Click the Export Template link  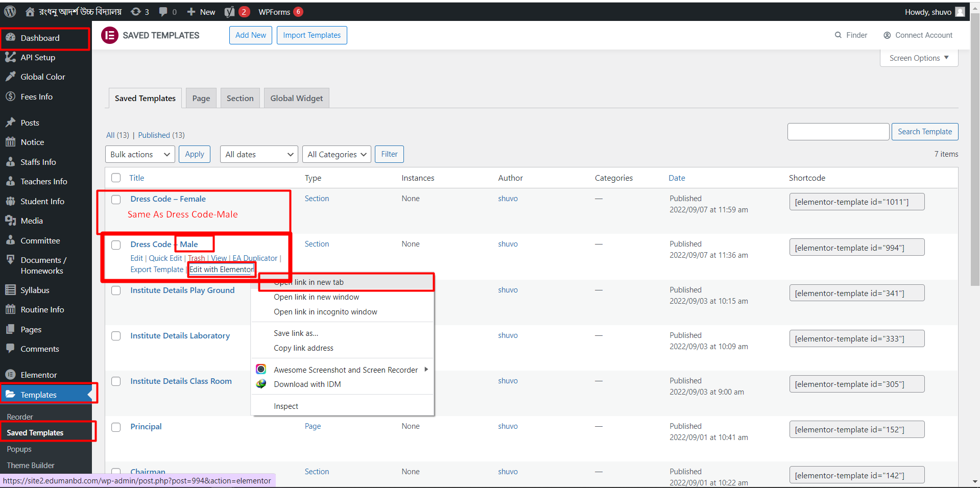click(157, 270)
